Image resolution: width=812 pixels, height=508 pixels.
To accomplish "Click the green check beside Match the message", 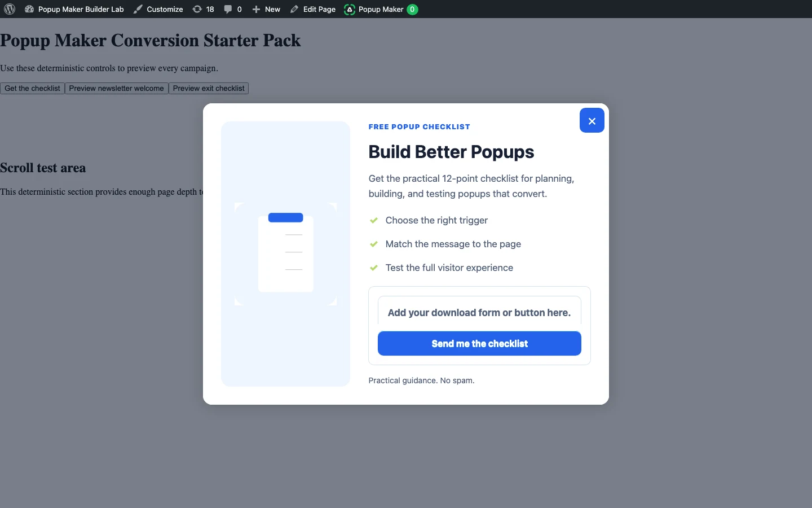I will tap(373, 244).
